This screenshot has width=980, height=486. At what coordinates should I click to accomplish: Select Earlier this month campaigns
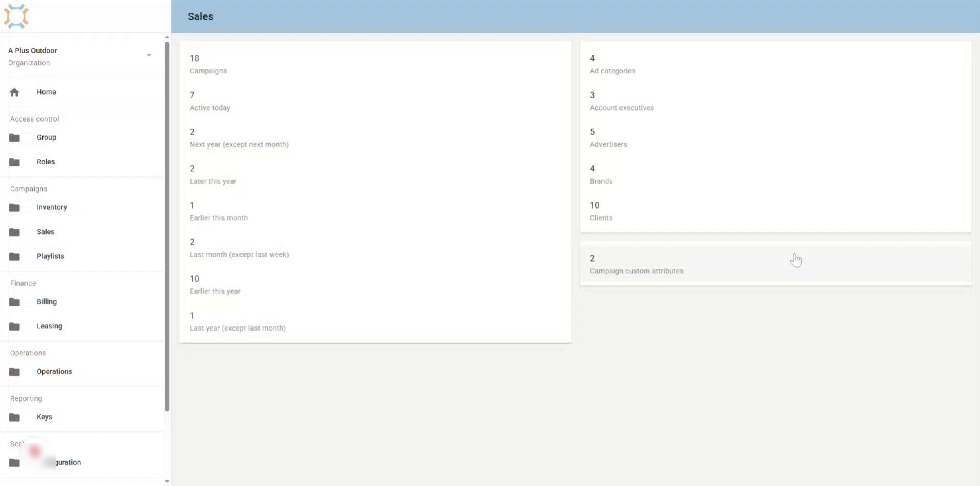[375, 211]
